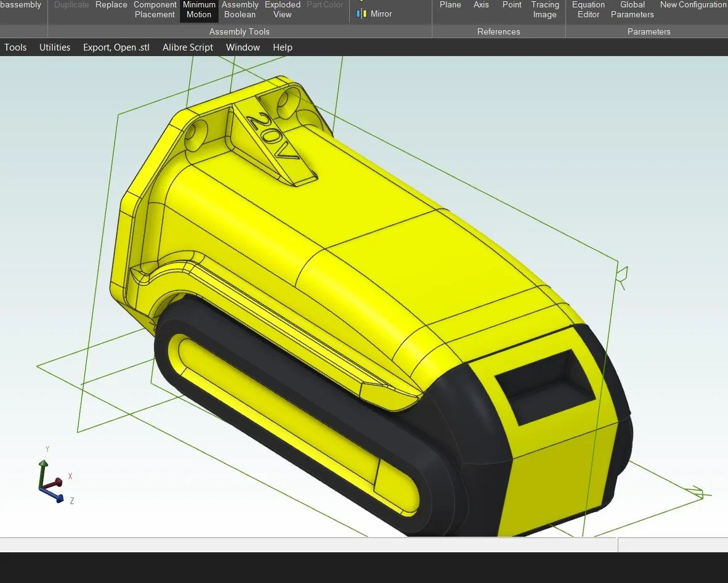Open Global Parameters
Viewport: 728px width, 583px height.
click(632, 10)
